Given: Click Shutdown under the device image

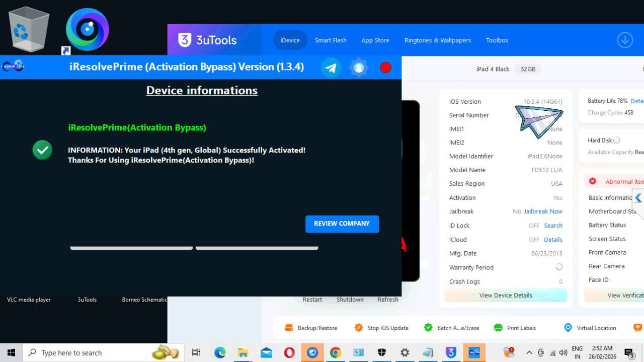Looking at the screenshot, I should point(350,300).
